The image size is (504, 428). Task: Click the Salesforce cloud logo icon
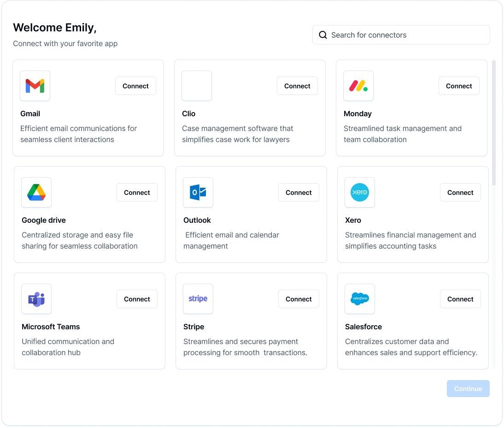pos(360,299)
